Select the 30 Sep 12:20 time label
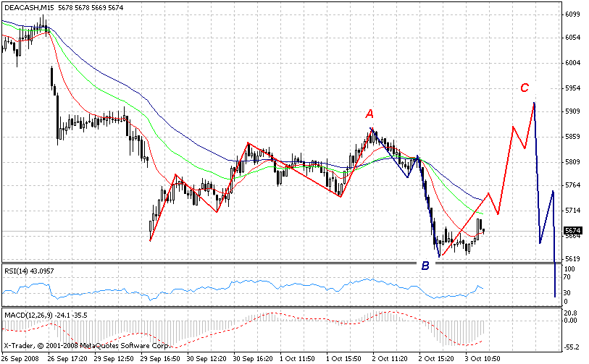 pos(209,358)
